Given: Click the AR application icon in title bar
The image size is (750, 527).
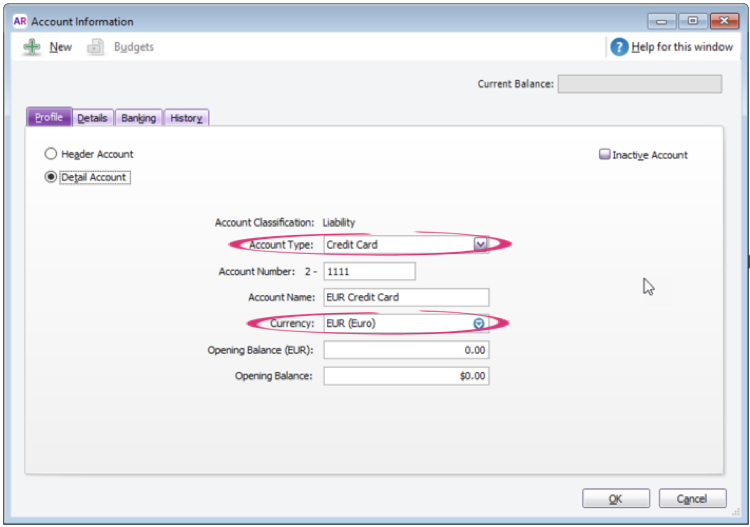Looking at the screenshot, I should [x=20, y=21].
